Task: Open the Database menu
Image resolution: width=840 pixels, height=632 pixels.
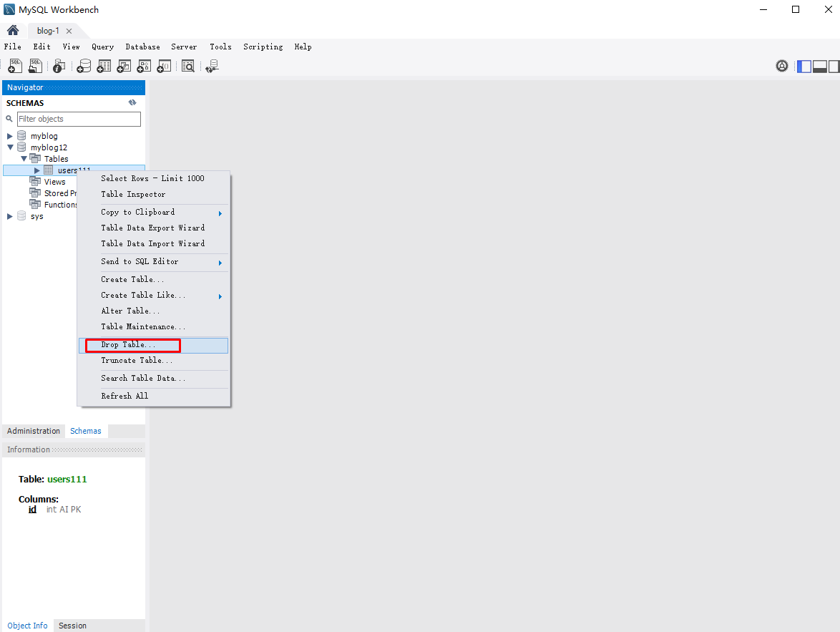Action: 142,47
